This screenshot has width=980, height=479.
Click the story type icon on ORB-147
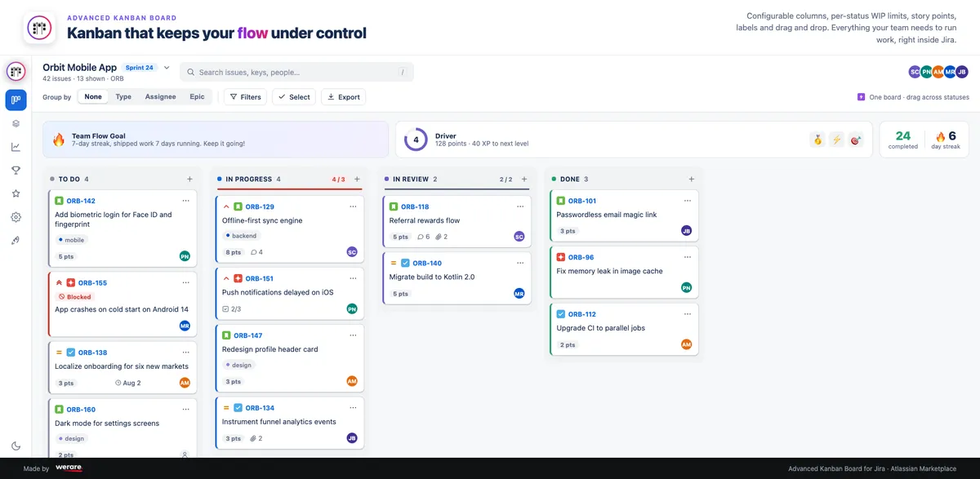[226, 335]
